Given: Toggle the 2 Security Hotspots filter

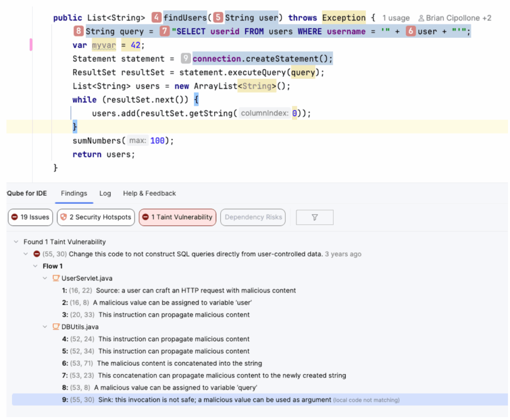Looking at the screenshot, I should 96,217.
